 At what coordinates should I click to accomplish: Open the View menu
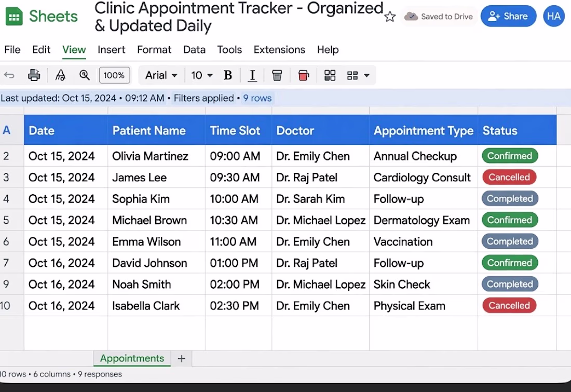(x=74, y=49)
